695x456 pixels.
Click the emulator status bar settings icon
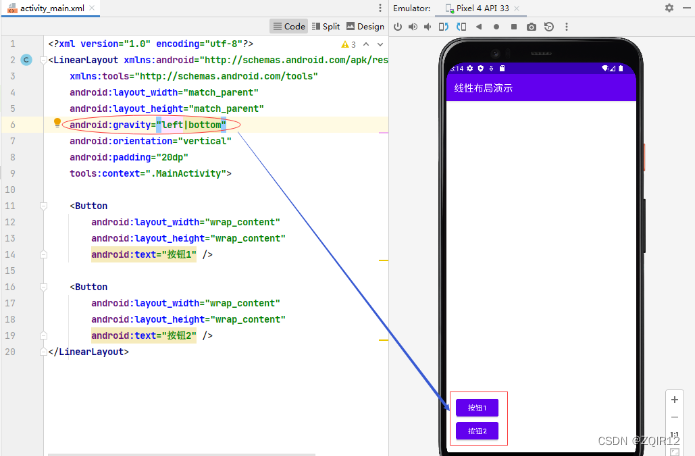click(470, 68)
